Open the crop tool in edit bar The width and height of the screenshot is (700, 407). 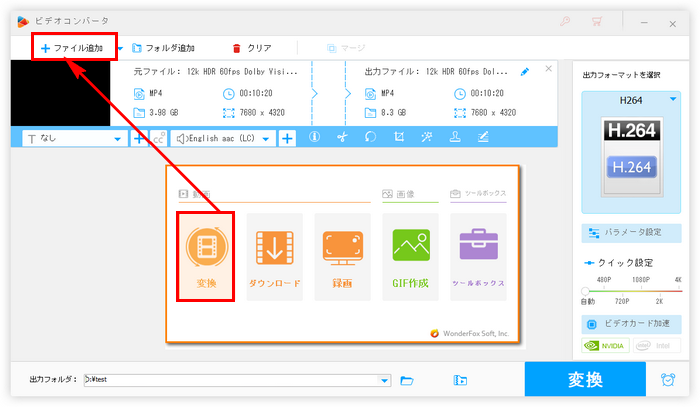coord(399,138)
